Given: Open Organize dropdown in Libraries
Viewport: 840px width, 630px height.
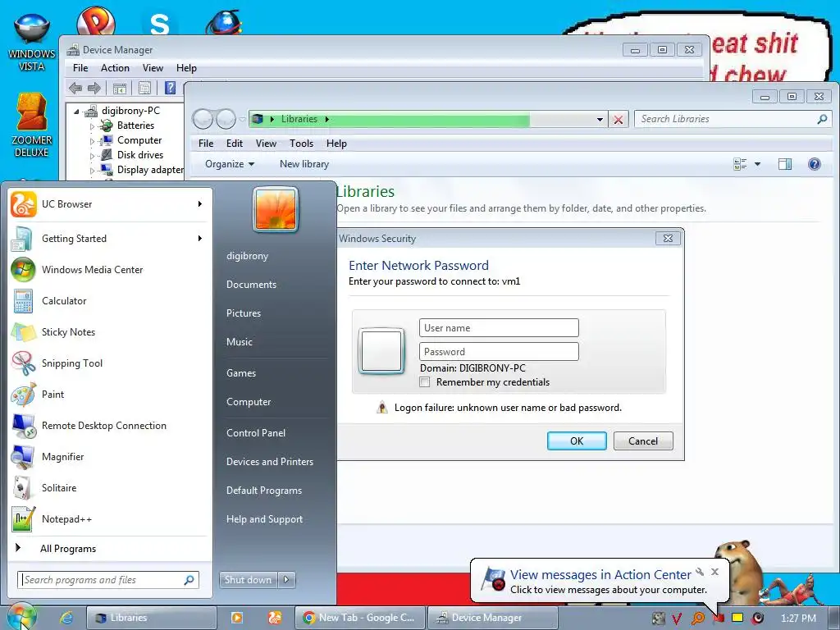Looking at the screenshot, I should [230, 164].
